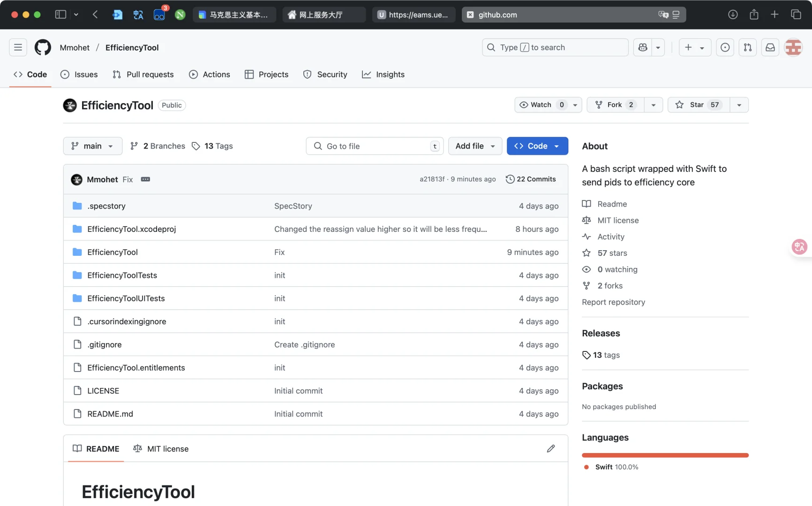Open the global navigation hamburger menu
812x506 pixels.
tap(18, 47)
